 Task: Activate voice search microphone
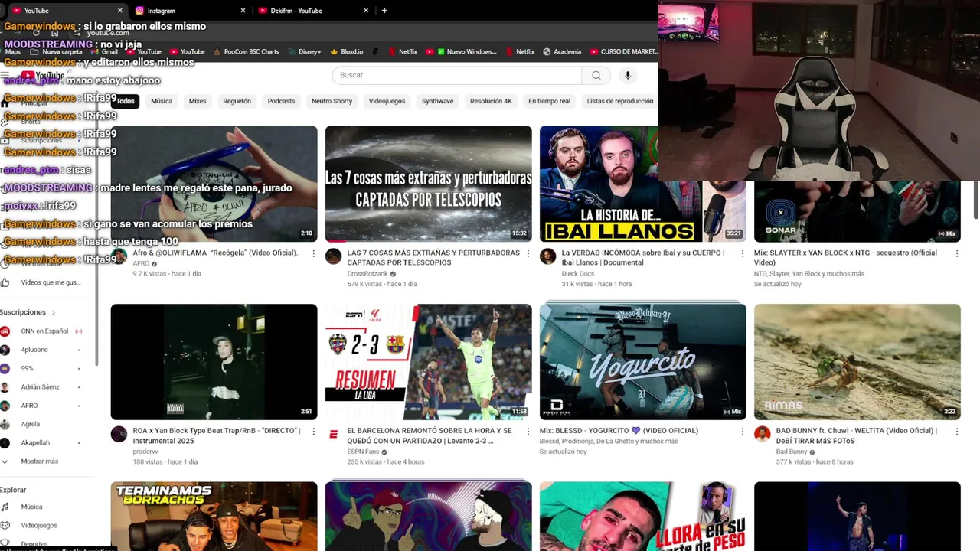[x=628, y=75]
